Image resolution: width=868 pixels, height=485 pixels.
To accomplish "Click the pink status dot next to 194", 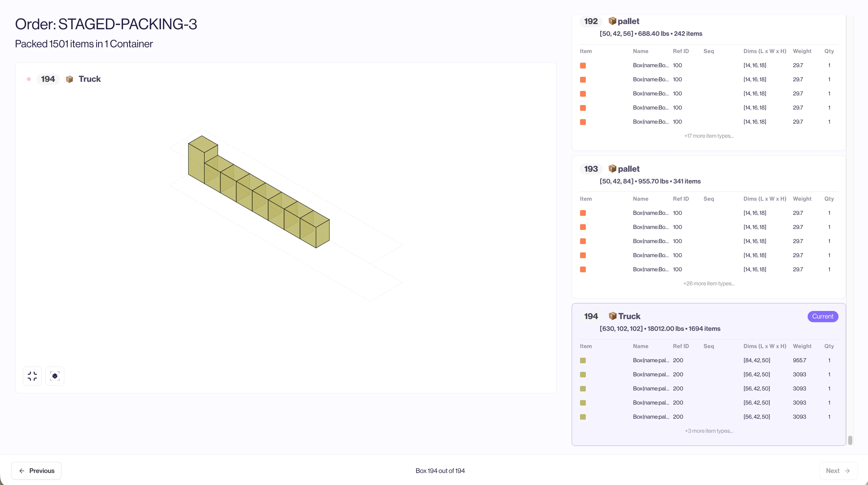I will (x=29, y=79).
